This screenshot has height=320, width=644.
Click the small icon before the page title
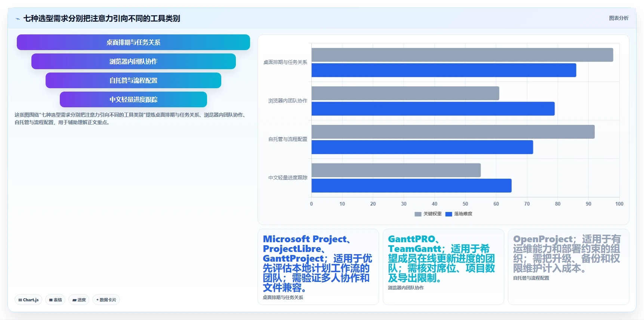coord(18,19)
